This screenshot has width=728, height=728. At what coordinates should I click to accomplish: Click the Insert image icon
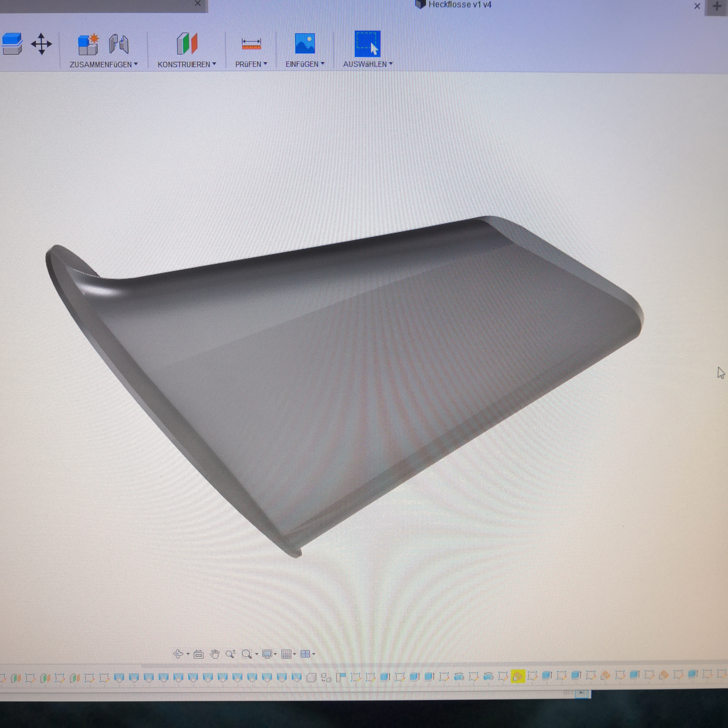pyautogui.click(x=305, y=44)
